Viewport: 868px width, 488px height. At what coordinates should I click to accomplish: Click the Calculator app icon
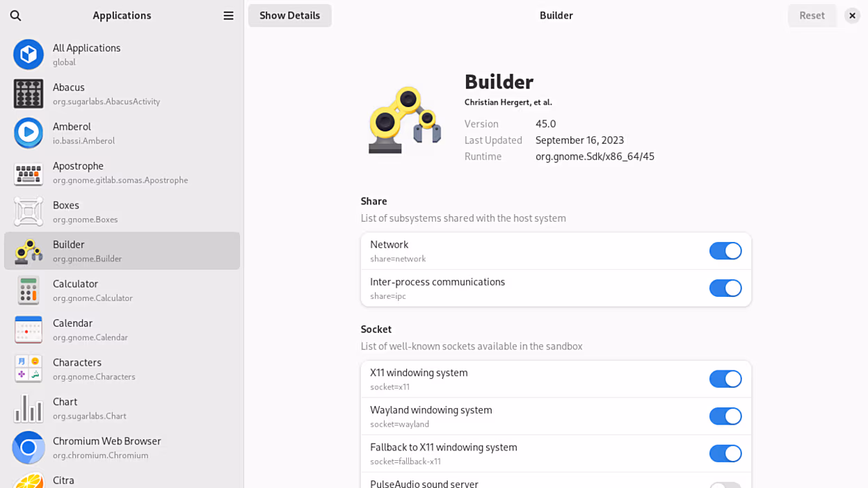tap(29, 290)
